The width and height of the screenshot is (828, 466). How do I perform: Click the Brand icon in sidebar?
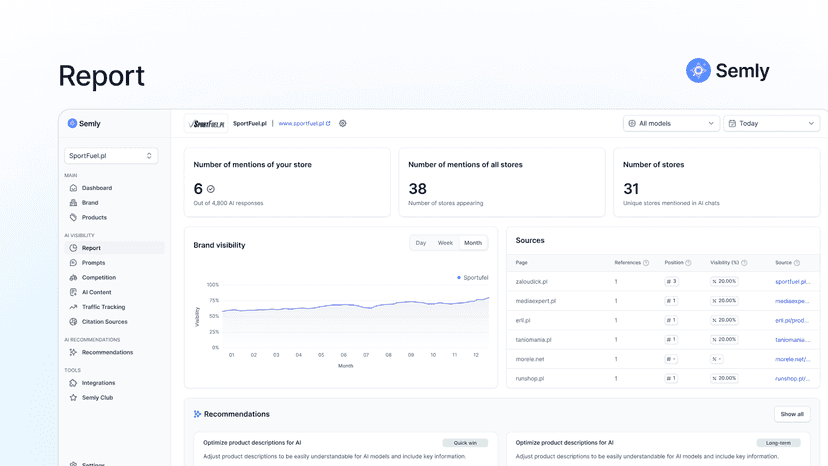click(x=73, y=202)
